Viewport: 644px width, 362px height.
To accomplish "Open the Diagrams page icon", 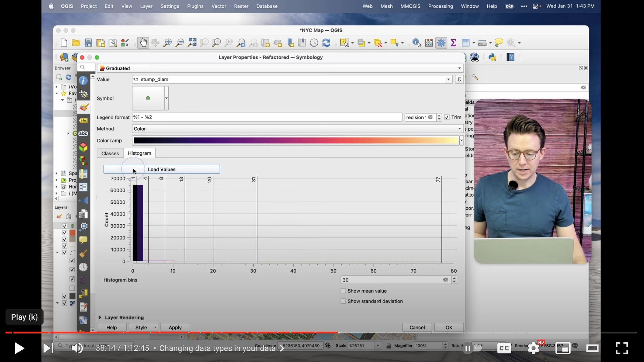I will click(x=83, y=160).
